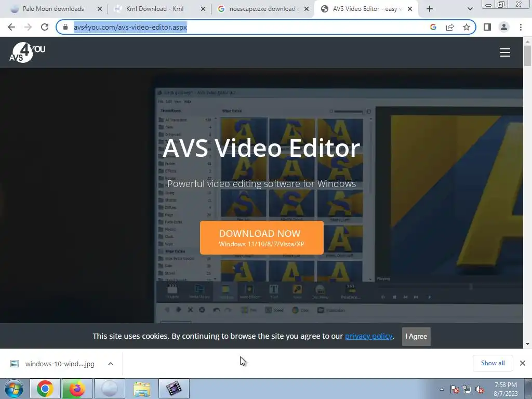Open the video editor taskbar icon
The width and height of the screenshot is (532, 399).
(x=174, y=389)
